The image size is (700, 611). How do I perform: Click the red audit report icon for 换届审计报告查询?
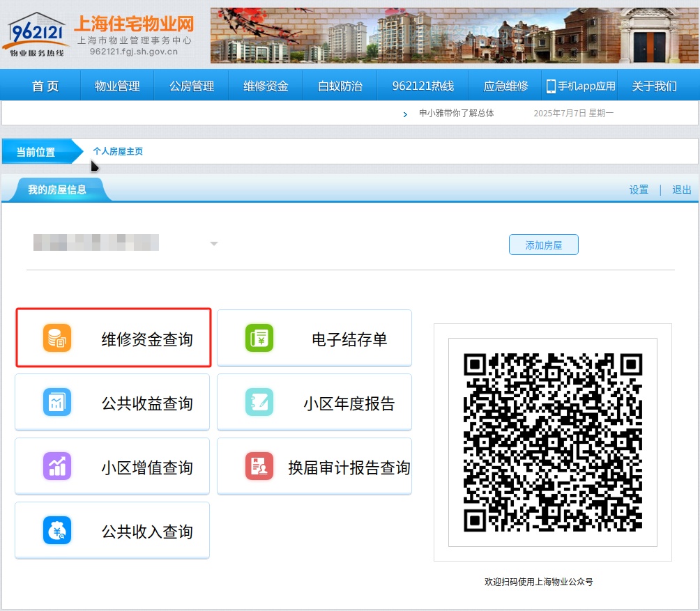pyautogui.click(x=259, y=467)
